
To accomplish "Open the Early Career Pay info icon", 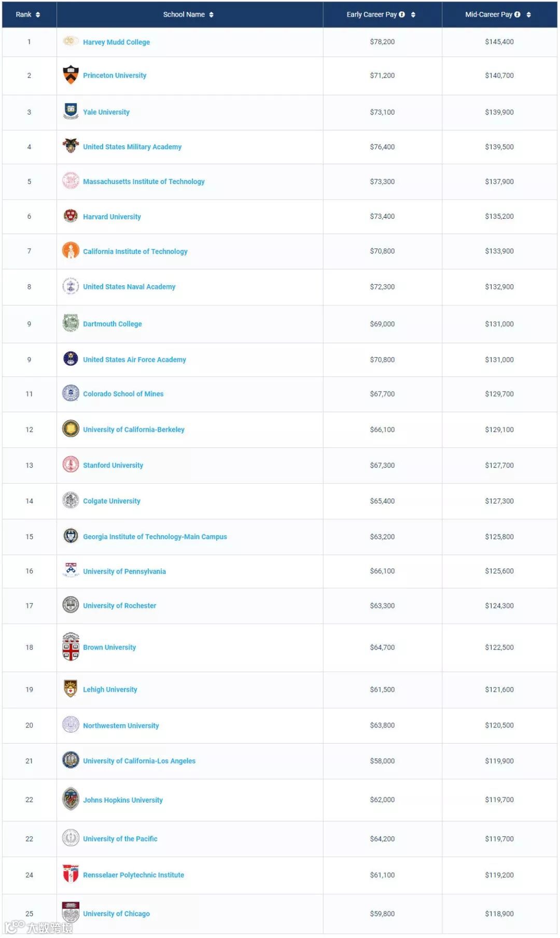I will 402,15.
